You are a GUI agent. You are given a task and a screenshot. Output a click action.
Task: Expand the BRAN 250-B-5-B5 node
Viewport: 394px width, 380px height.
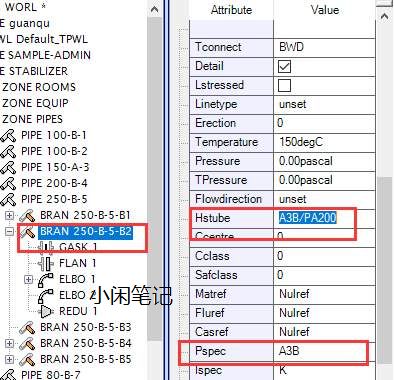(10, 359)
